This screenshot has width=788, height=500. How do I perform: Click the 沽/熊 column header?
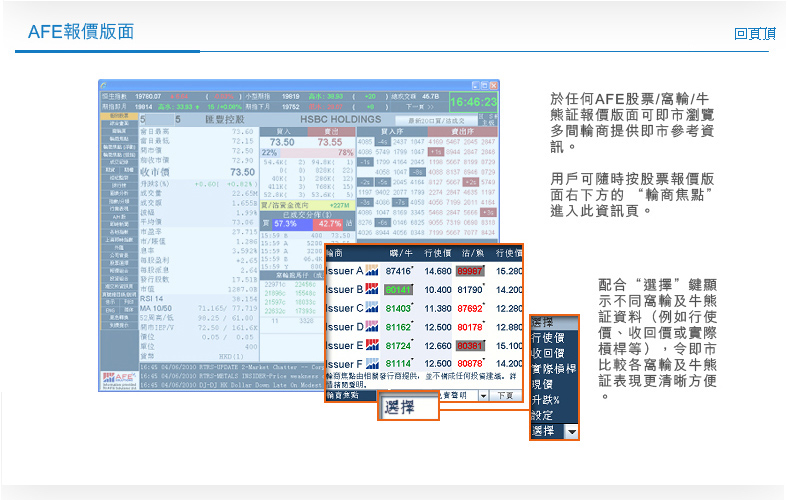tap(472, 253)
